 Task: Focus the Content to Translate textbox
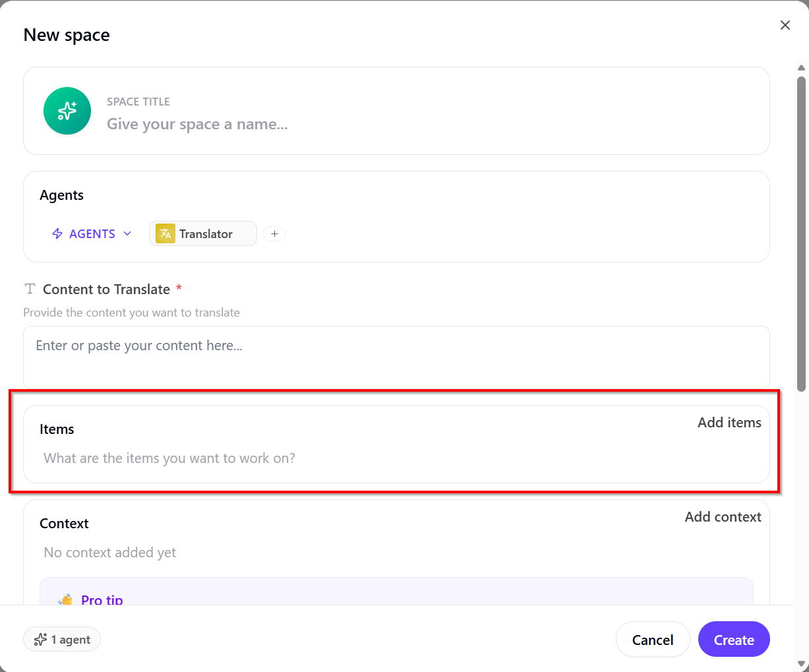tap(396, 357)
